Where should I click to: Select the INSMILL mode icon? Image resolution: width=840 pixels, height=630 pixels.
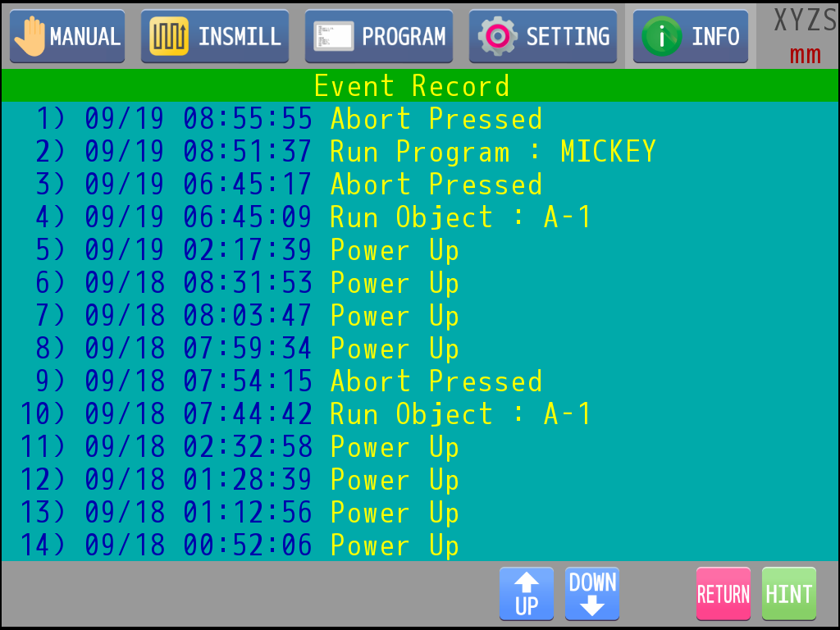click(x=170, y=37)
